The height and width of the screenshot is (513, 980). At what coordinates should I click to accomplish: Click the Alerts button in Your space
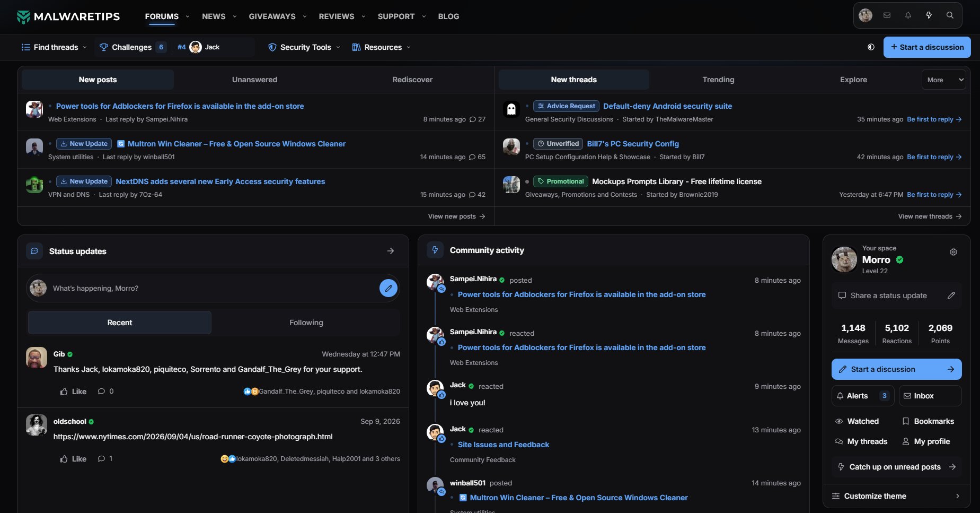coord(862,396)
